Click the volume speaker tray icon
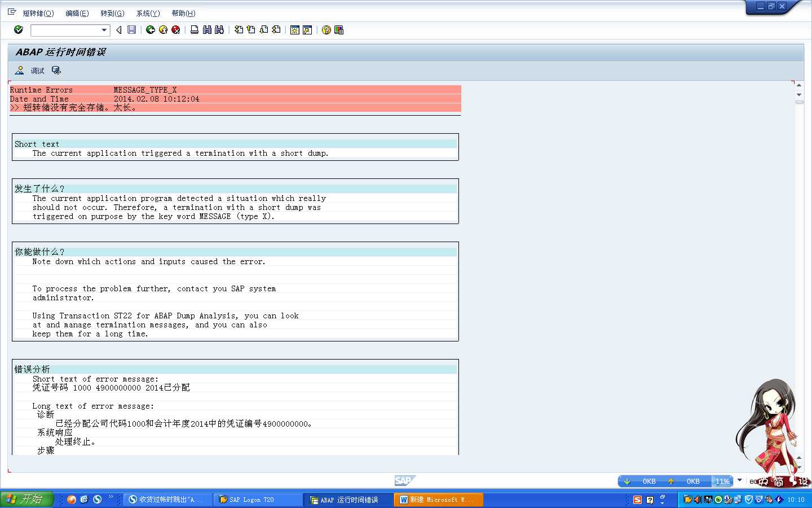This screenshot has width=812, height=508. coord(698,500)
